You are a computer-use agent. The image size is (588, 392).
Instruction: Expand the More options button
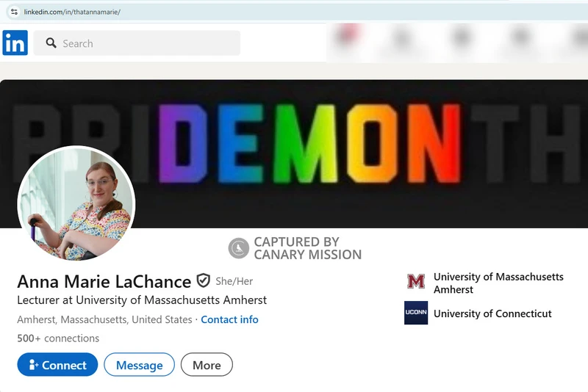(207, 365)
